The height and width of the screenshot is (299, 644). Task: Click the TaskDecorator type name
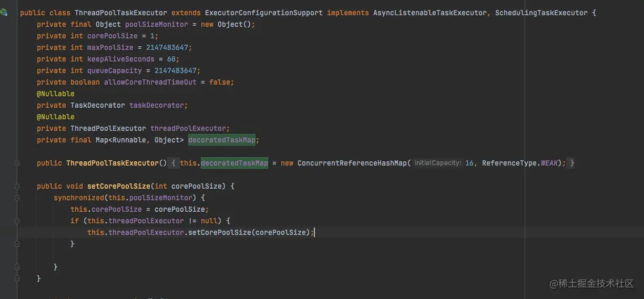pyautogui.click(x=98, y=105)
